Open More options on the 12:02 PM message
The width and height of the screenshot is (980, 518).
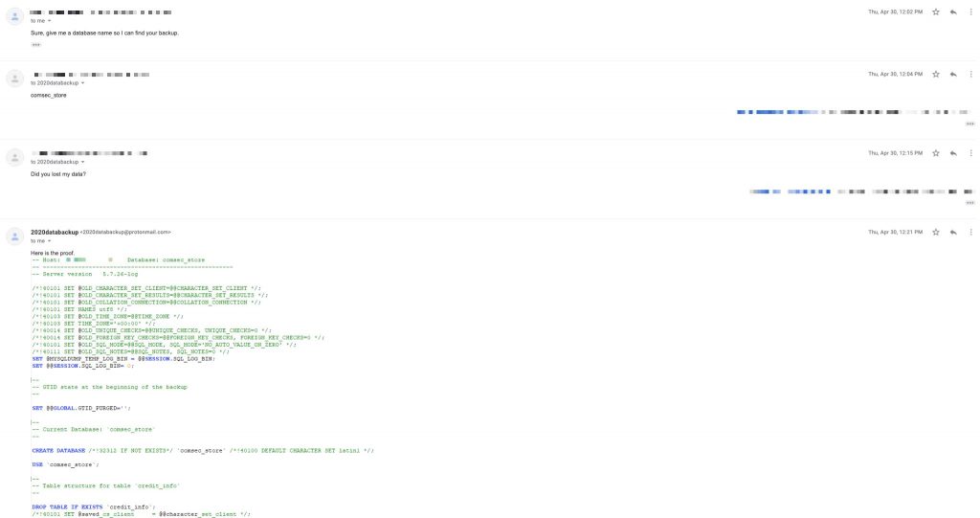pyautogui.click(x=970, y=11)
